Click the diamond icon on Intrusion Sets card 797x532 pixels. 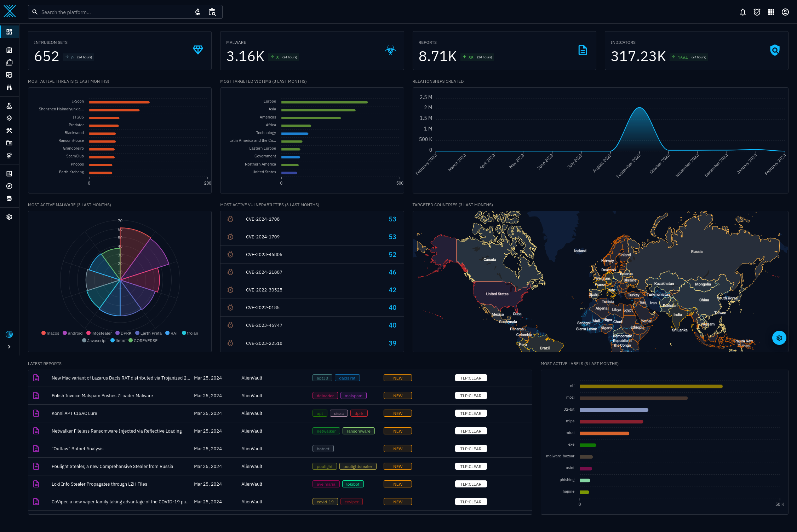(x=198, y=50)
